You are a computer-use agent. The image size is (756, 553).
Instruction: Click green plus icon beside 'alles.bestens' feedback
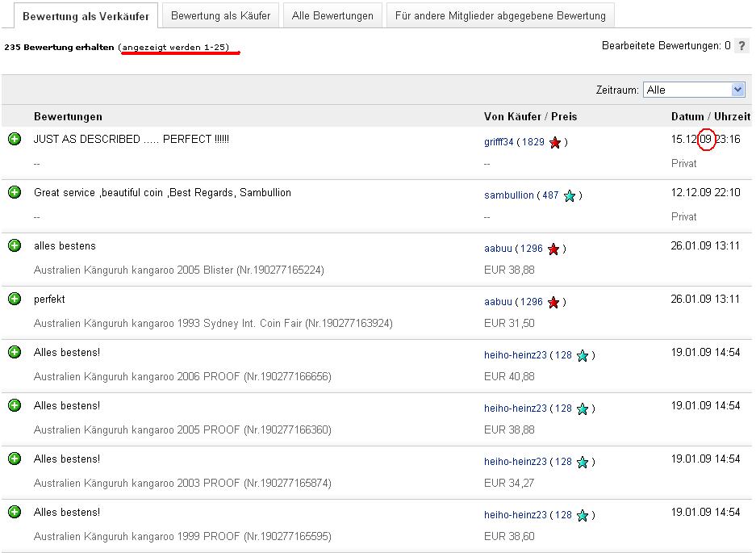point(15,246)
